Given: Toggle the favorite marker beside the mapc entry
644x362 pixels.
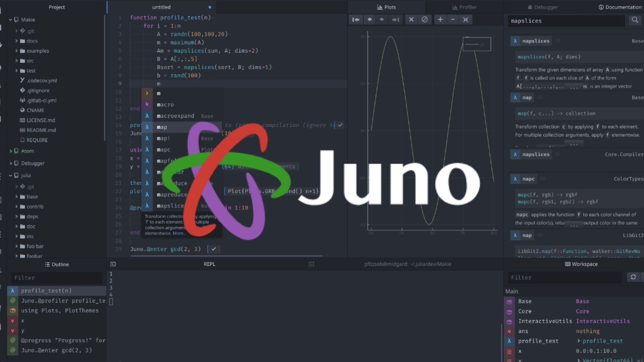Looking at the screenshot, I should [543, 179].
